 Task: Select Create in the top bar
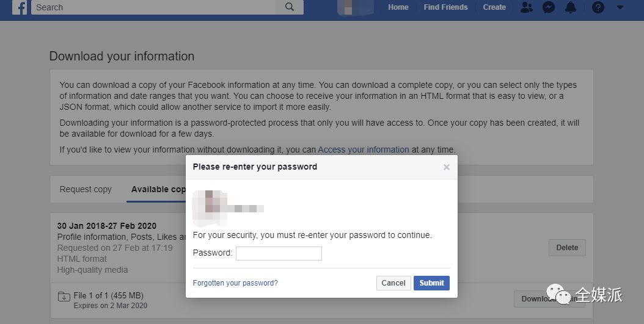click(494, 7)
